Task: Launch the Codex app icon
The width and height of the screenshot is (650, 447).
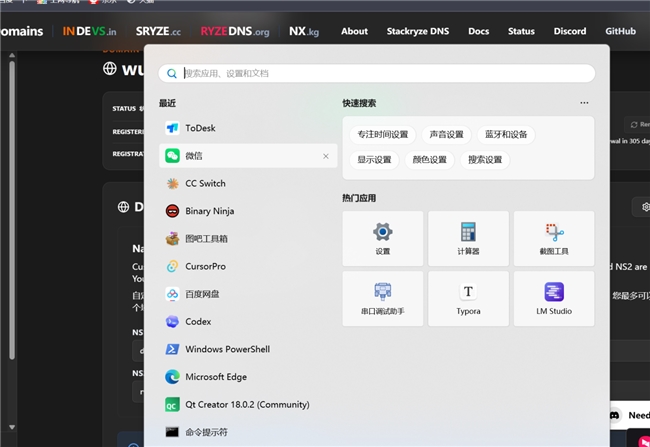Action: click(172, 321)
